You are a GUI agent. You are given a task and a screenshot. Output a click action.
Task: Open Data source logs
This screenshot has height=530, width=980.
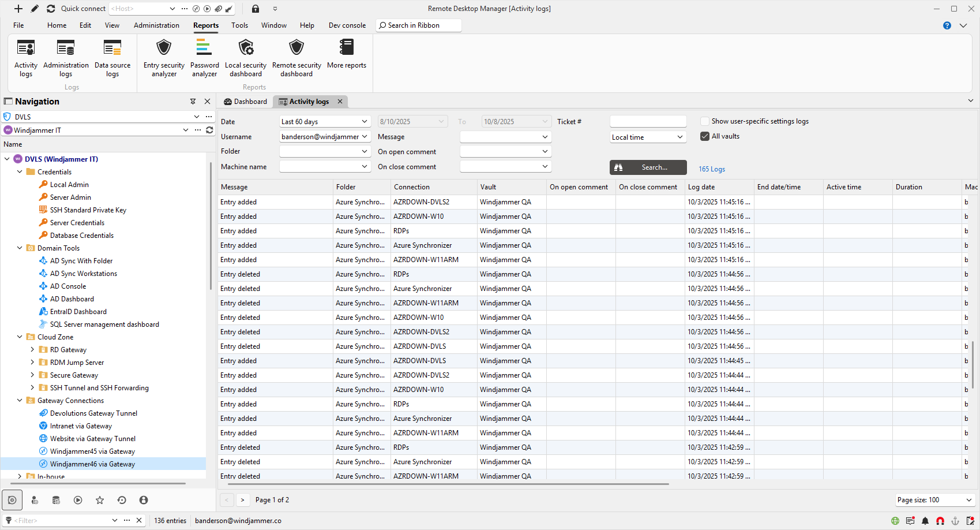pos(112,58)
